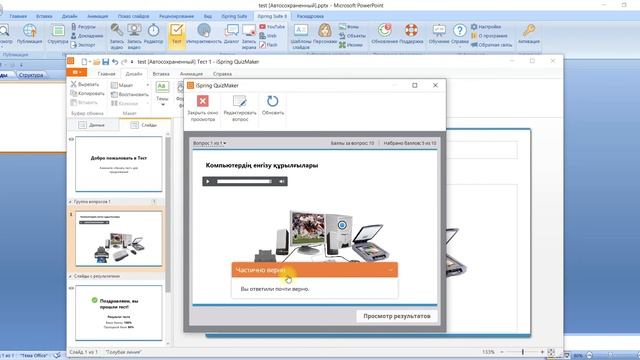The height and width of the screenshot is (360, 640).
Task: Open Структура in the iSpring ribbon
Action: (58, 34)
